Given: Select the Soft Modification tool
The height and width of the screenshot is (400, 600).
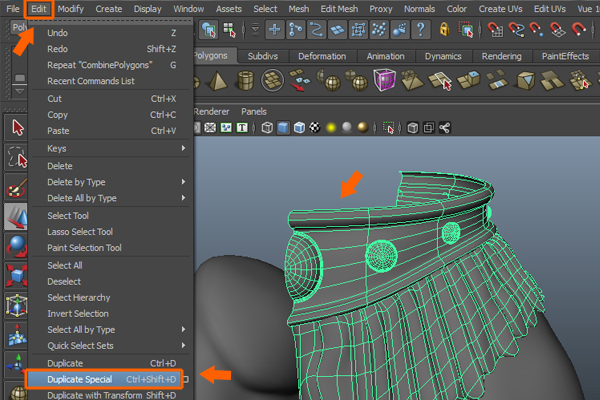Looking at the screenshot, I should click(x=17, y=335).
